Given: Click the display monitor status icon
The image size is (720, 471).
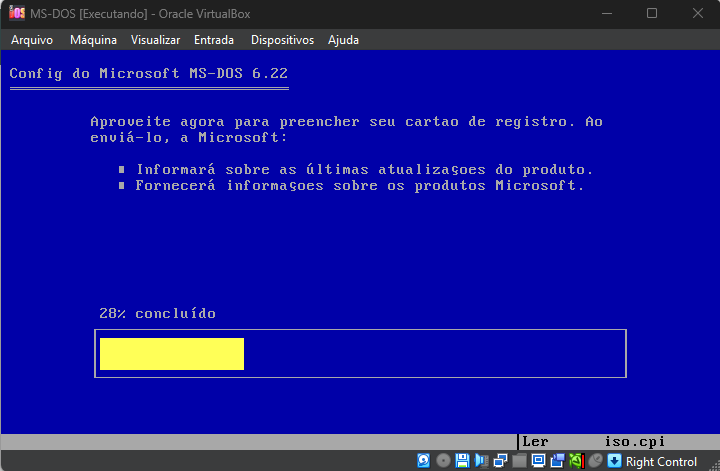Looking at the screenshot, I should pos(538,460).
